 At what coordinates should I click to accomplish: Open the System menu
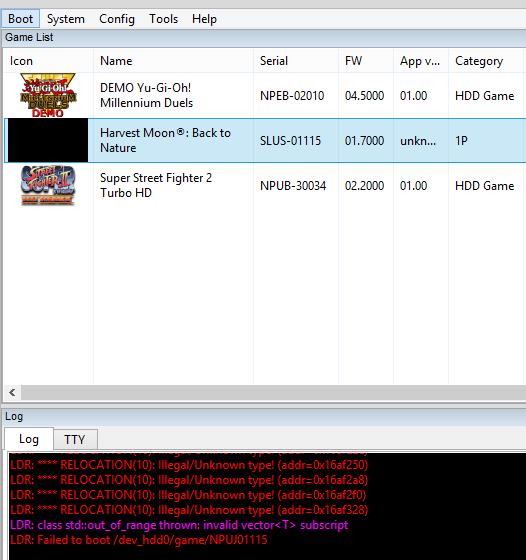[x=66, y=19]
